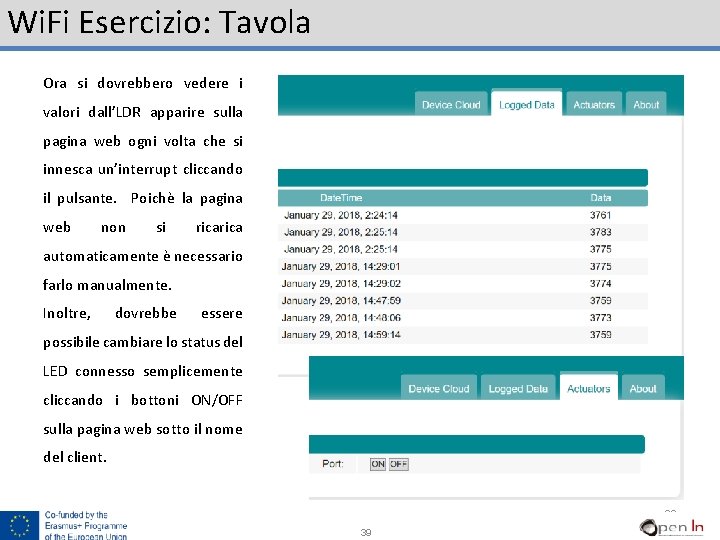Image resolution: width=720 pixels, height=540 pixels.
Task: Click the Open In logo
Action: (x=672, y=526)
